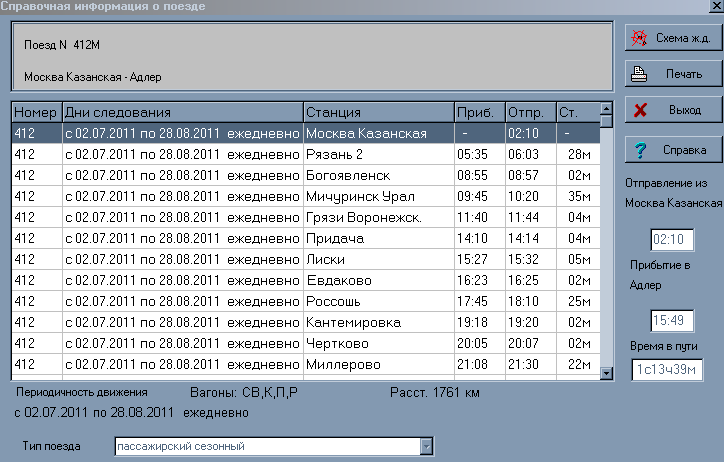Viewport: 724px width, 462px height.
Task: Click departure time 16:25 cell
Action: [531, 280]
